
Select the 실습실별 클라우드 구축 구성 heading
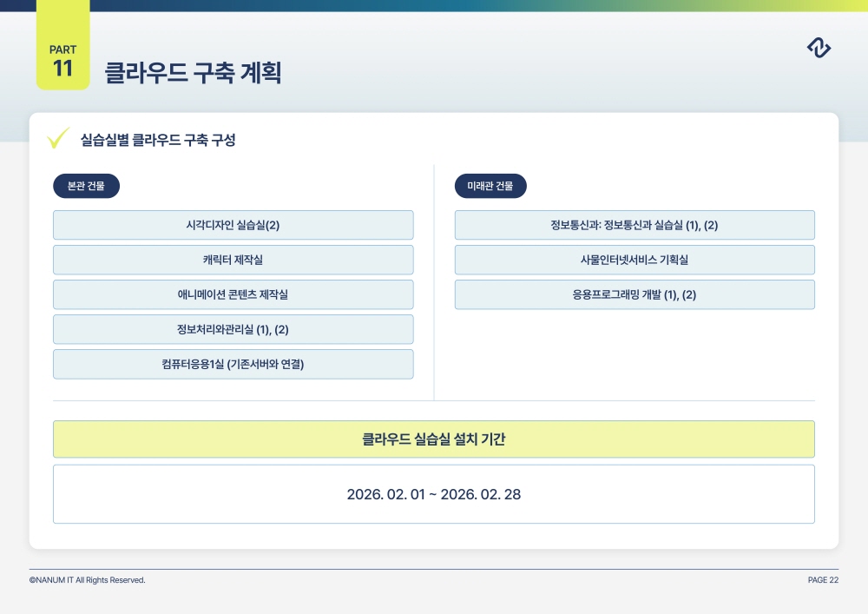(157, 140)
